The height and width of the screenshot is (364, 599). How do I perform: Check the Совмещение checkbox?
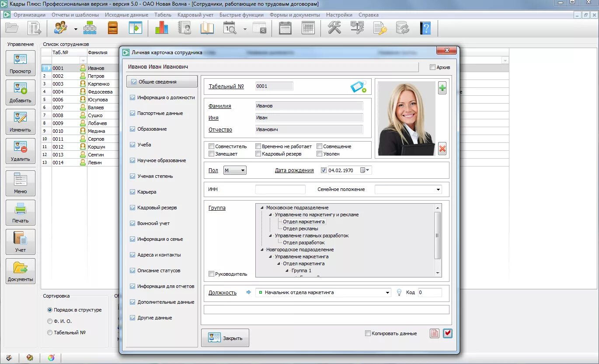click(320, 146)
